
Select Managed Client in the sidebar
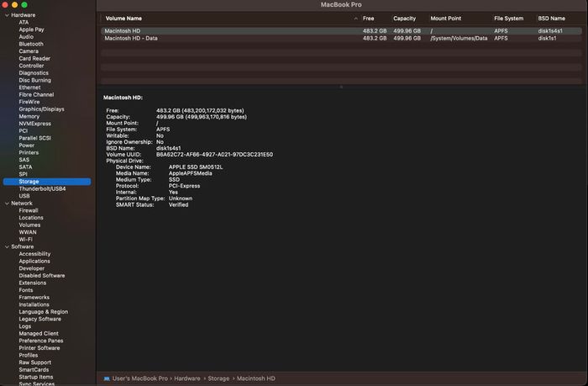tap(39, 333)
